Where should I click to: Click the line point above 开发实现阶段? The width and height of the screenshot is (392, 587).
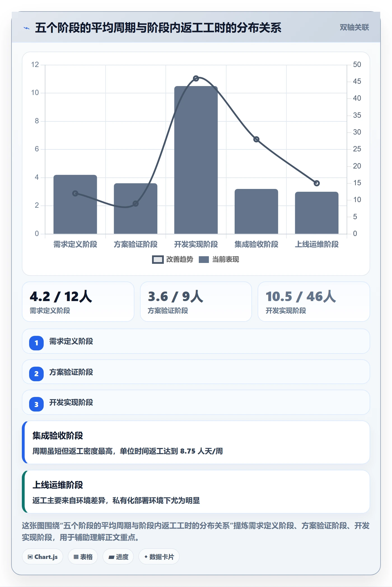point(196,78)
